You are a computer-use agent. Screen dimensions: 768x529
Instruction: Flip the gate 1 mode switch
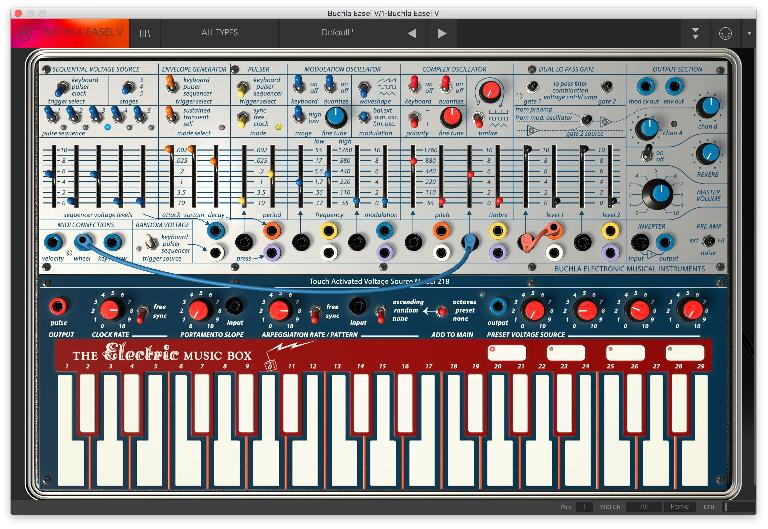531,87
